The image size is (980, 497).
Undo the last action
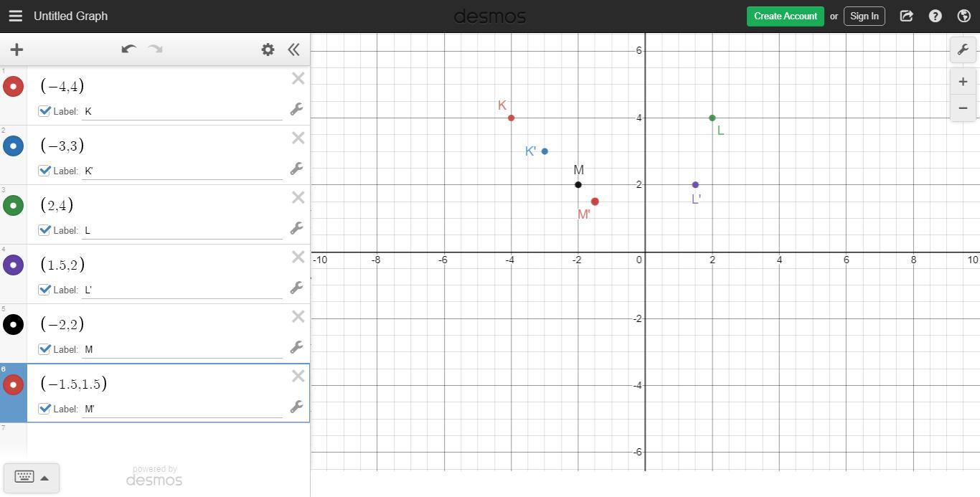coord(128,49)
